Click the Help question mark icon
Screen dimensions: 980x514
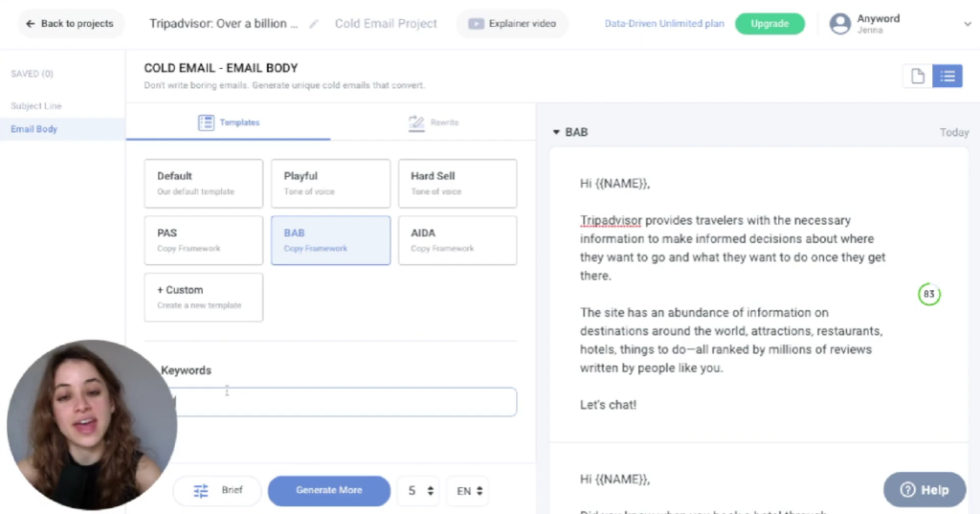point(908,490)
